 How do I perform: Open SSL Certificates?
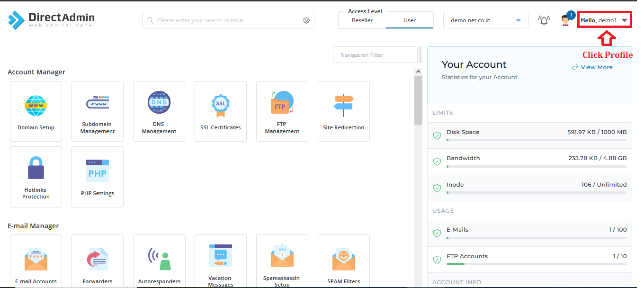pyautogui.click(x=221, y=111)
